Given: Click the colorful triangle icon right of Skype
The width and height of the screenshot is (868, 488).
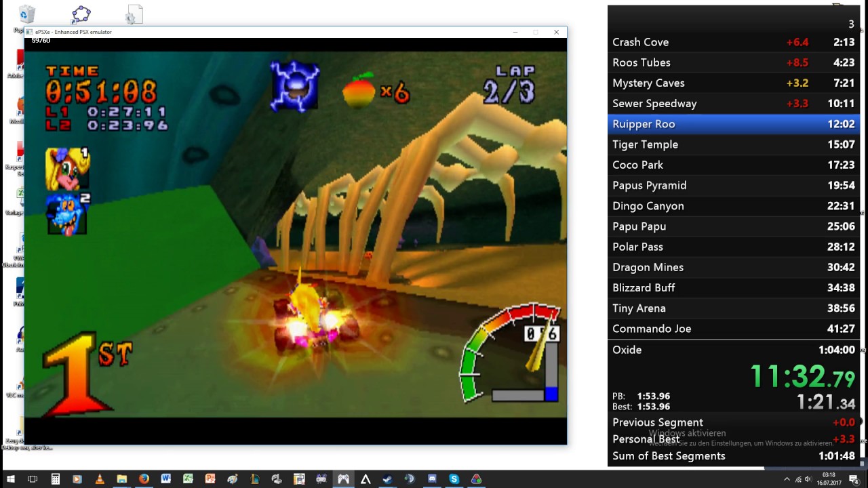Looking at the screenshot, I should tap(476, 479).
